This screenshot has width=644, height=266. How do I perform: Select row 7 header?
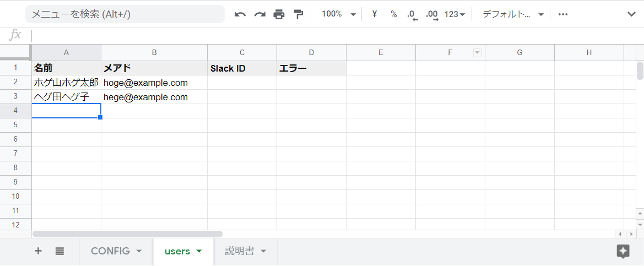tap(15, 154)
